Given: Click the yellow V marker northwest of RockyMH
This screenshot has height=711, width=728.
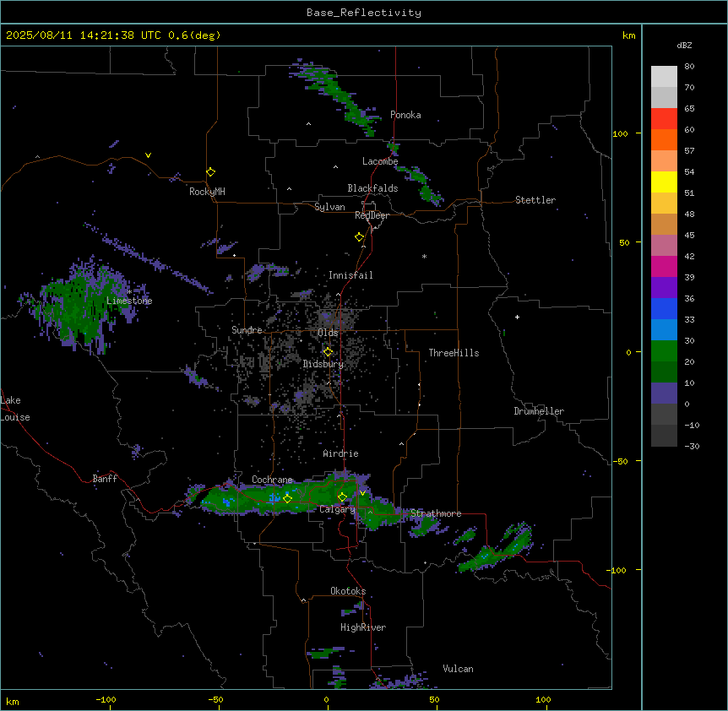Looking at the screenshot, I should coord(148,155).
